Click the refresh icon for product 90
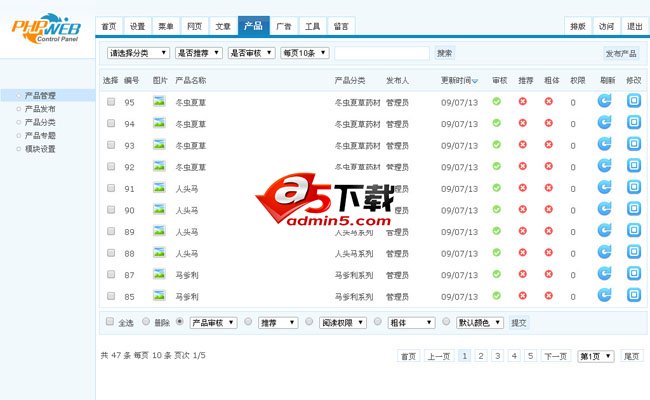650x400 pixels. tap(604, 208)
